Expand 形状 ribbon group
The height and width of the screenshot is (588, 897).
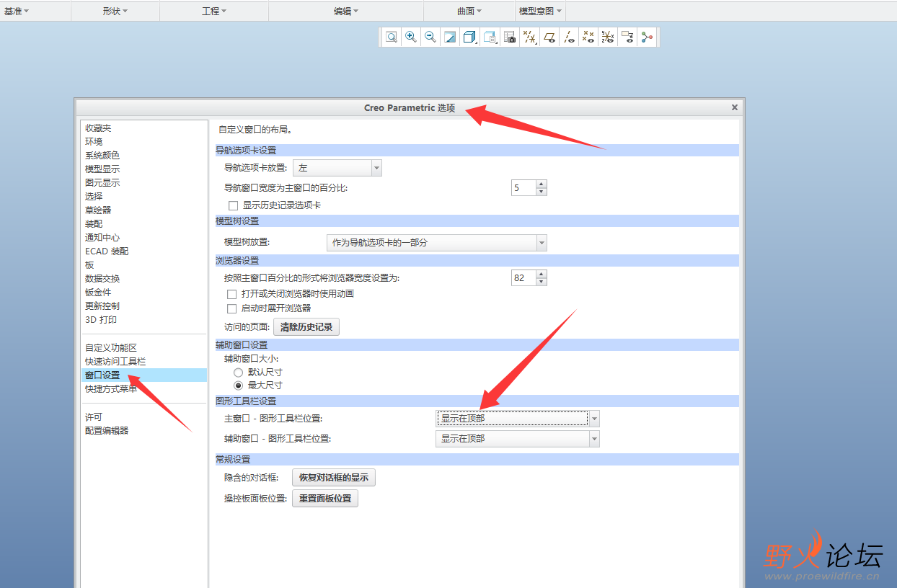[115, 11]
